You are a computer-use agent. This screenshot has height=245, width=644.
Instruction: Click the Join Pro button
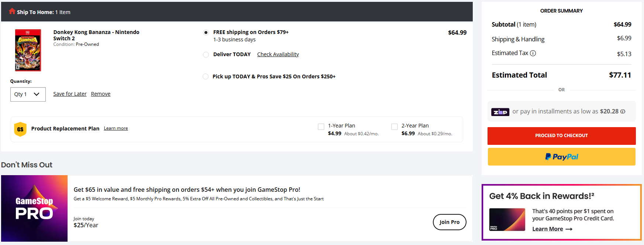pyautogui.click(x=450, y=222)
